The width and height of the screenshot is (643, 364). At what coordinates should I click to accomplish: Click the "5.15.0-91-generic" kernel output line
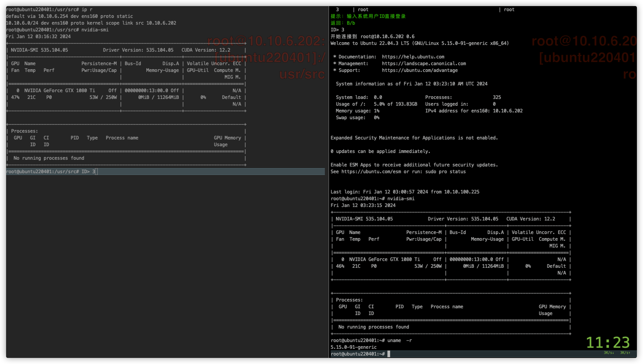[353, 347]
